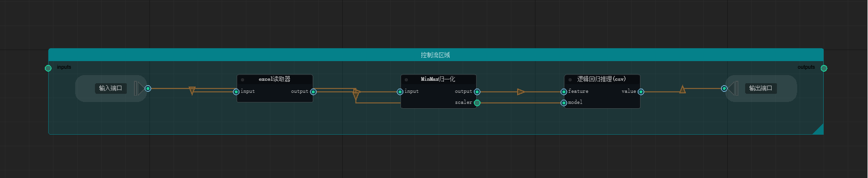Click the scaler port of MinMax归一化

(x=477, y=102)
